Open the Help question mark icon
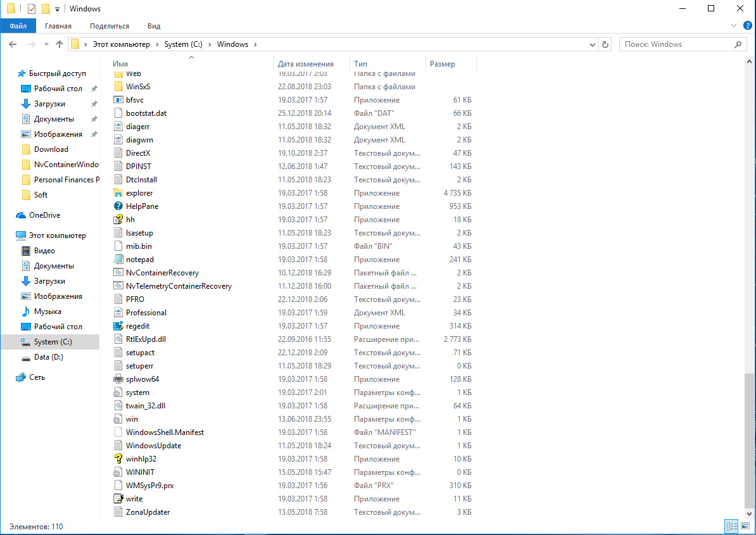The height and width of the screenshot is (535, 756). click(747, 26)
